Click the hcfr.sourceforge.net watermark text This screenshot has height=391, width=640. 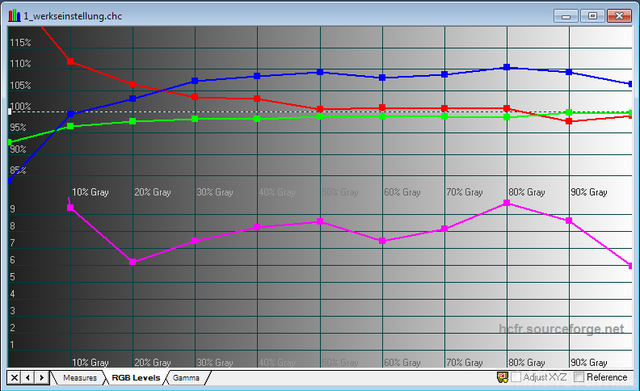point(561,329)
